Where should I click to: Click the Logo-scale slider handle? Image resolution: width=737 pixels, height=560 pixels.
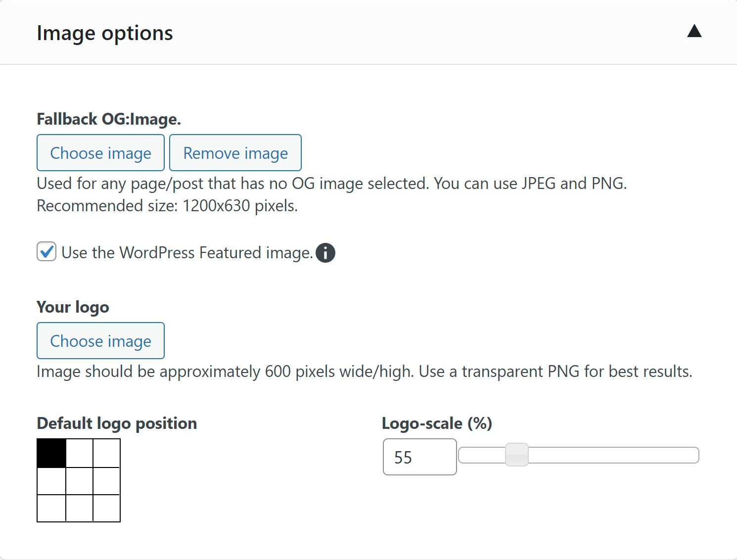[517, 455]
